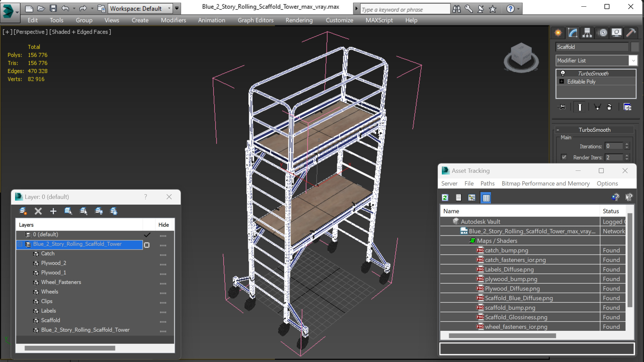Open Paths menu in Asset Tracking
644x362 pixels.
(487, 184)
